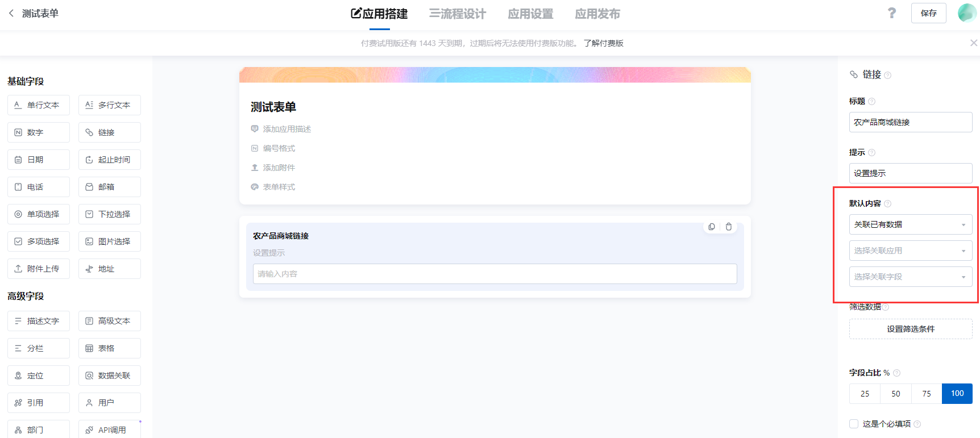Add a 邮箱 field

tap(110, 187)
